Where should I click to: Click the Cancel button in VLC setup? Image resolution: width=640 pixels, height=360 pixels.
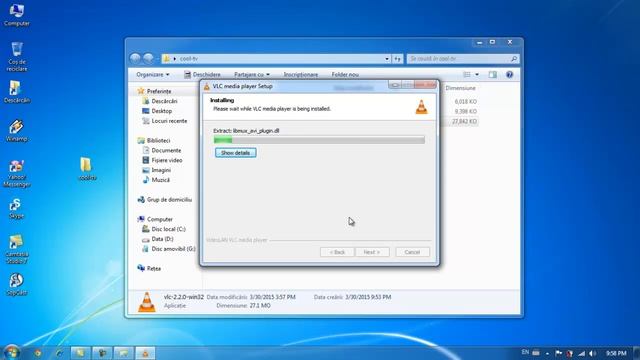(x=412, y=252)
